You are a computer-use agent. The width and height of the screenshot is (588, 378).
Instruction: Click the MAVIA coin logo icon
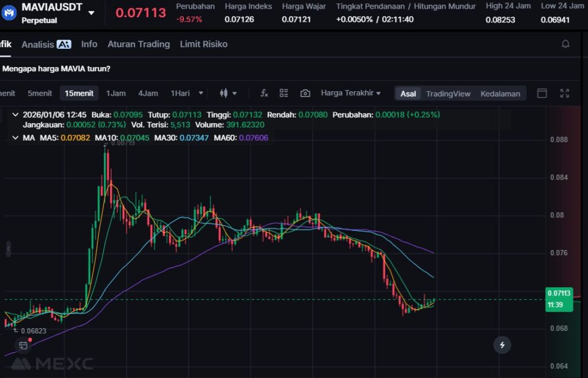pos(9,13)
